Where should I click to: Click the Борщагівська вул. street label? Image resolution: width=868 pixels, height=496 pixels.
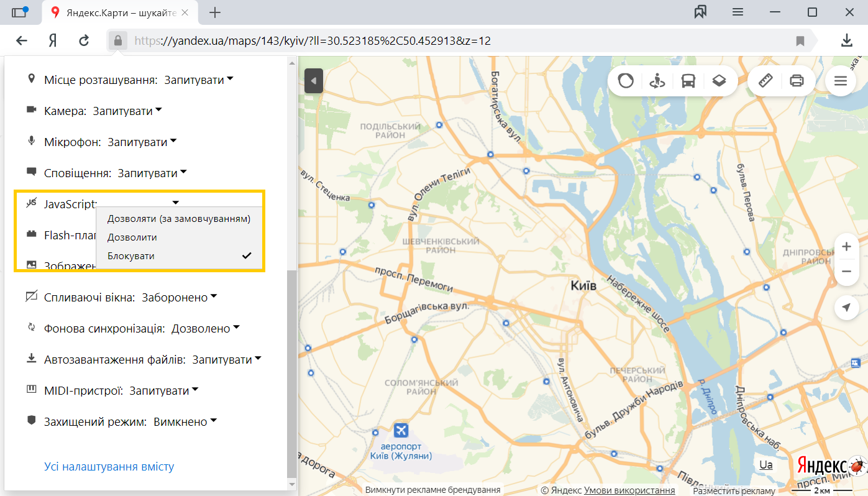(426, 313)
